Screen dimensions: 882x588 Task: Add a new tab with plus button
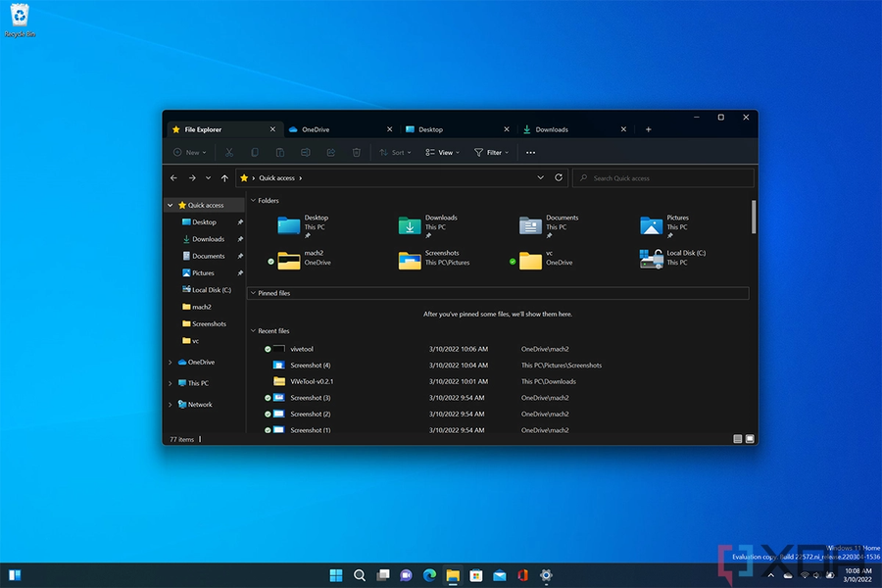click(648, 129)
